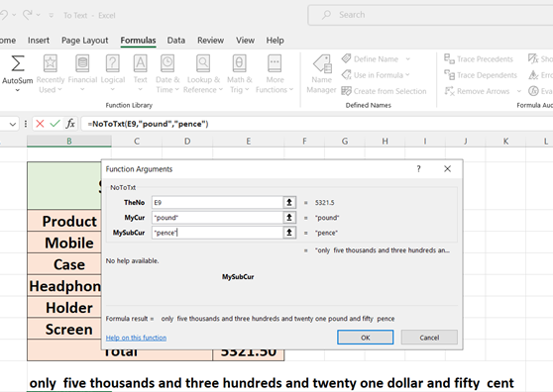Screen dimensions: 553x392
Task: Open the Date & Time functions icon
Action: tap(167, 63)
